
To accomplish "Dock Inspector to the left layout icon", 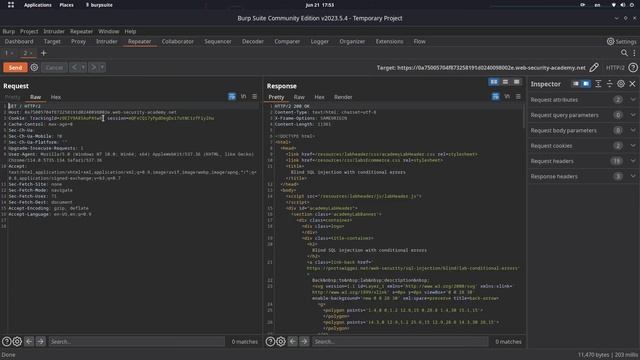I will [576, 84].
